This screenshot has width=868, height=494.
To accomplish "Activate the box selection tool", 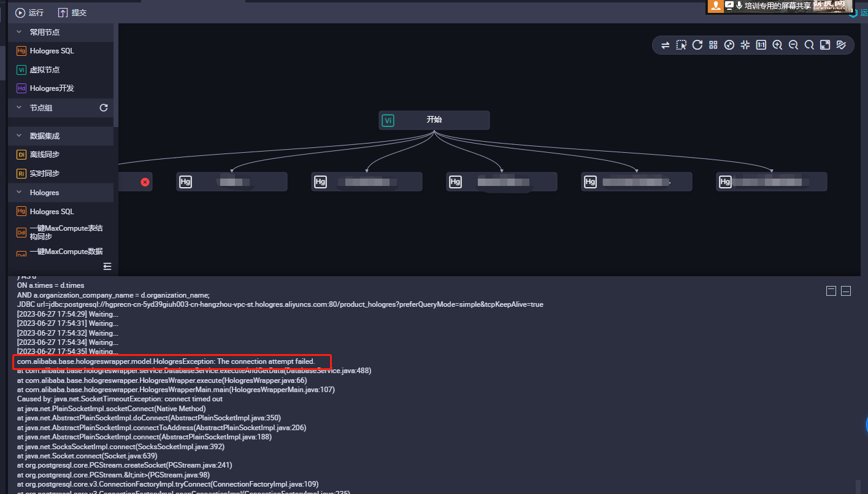I will coord(681,45).
